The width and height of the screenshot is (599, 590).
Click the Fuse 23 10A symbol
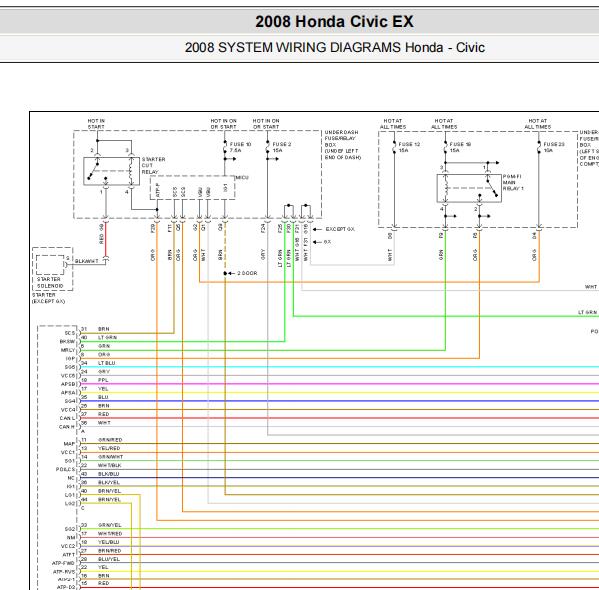[539, 147]
